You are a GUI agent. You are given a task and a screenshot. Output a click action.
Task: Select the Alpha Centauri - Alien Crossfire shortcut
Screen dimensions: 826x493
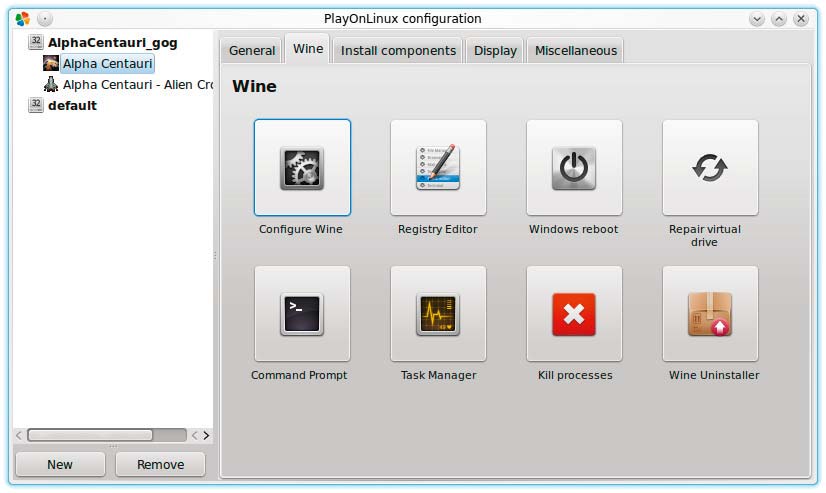pos(138,85)
